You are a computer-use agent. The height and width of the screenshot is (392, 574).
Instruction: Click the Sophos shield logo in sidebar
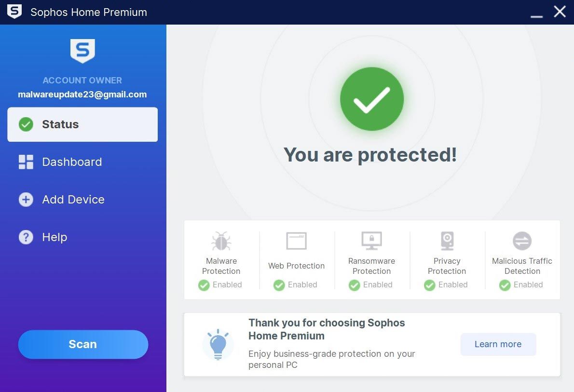coord(82,50)
